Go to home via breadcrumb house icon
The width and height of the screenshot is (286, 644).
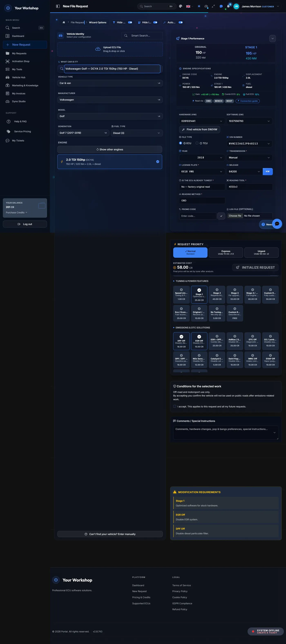click(x=64, y=22)
